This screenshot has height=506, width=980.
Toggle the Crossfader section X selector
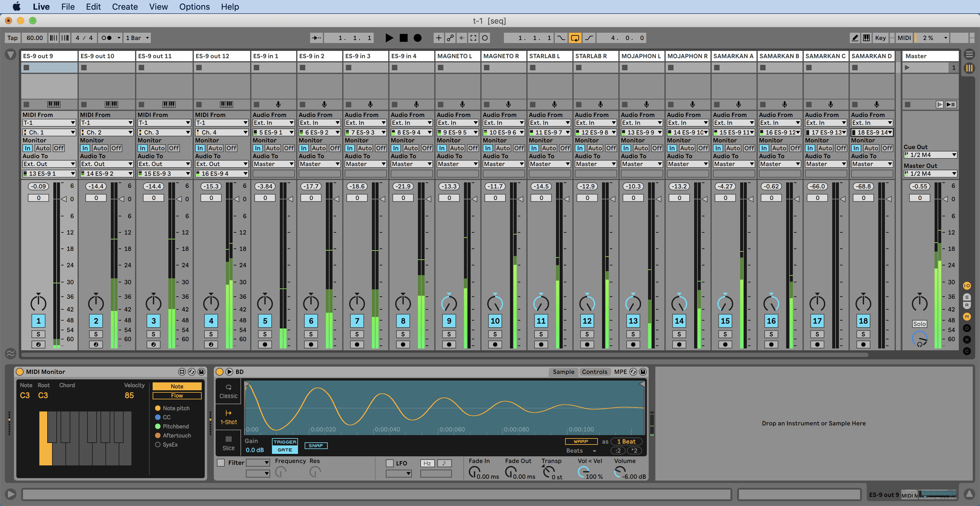pos(967,340)
